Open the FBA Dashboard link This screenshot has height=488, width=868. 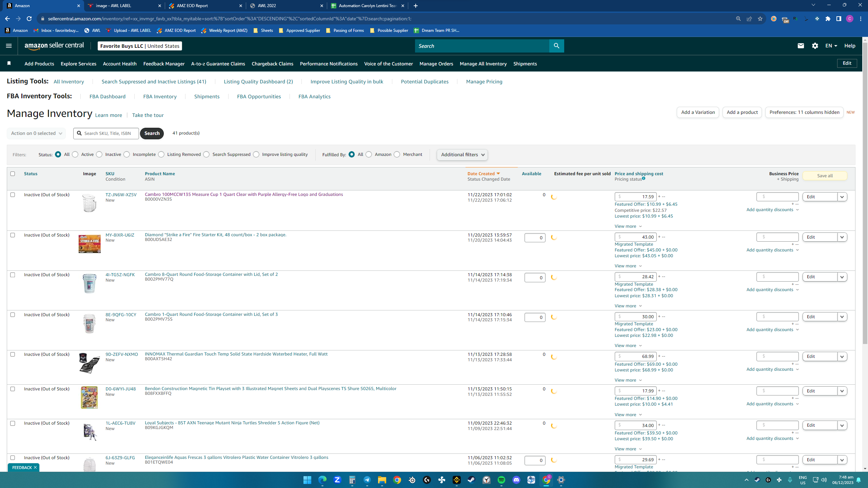[107, 97]
